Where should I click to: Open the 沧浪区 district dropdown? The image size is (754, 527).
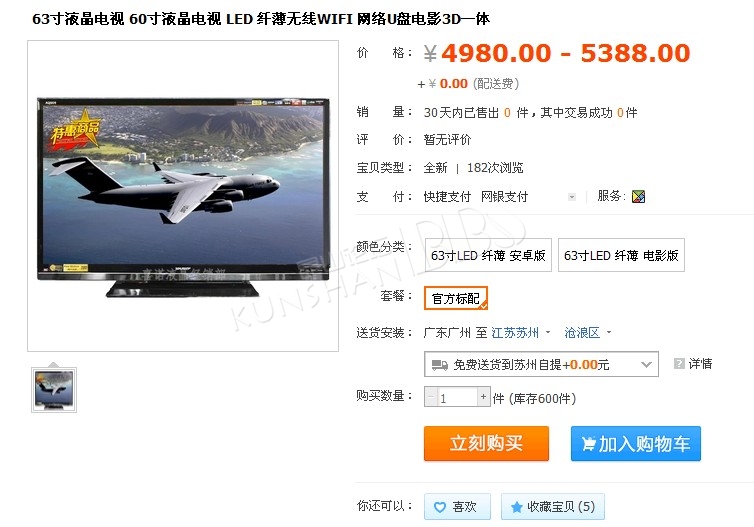click(587, 333)
